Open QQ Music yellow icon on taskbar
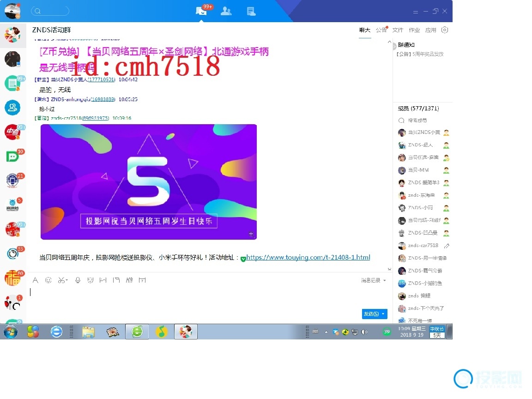 point(162,332)
